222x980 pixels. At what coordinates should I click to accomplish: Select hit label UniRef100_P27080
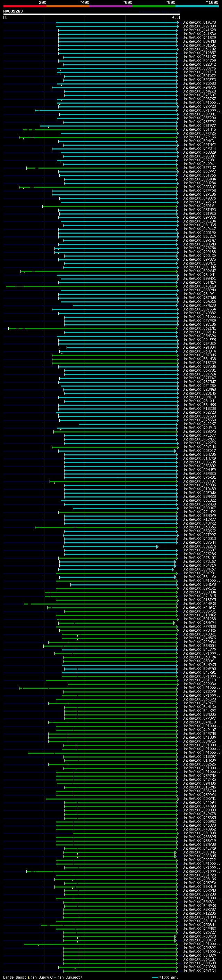199,26
